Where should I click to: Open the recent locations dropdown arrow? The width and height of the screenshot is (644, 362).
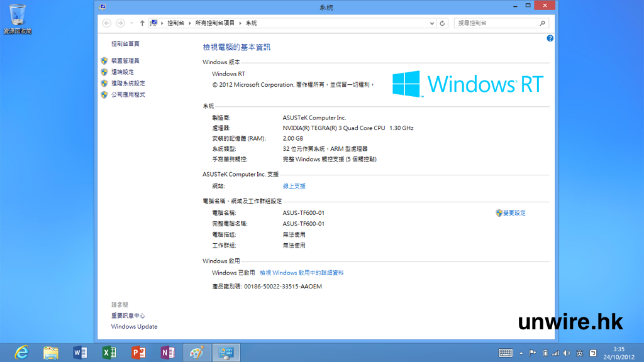point(131,23)
